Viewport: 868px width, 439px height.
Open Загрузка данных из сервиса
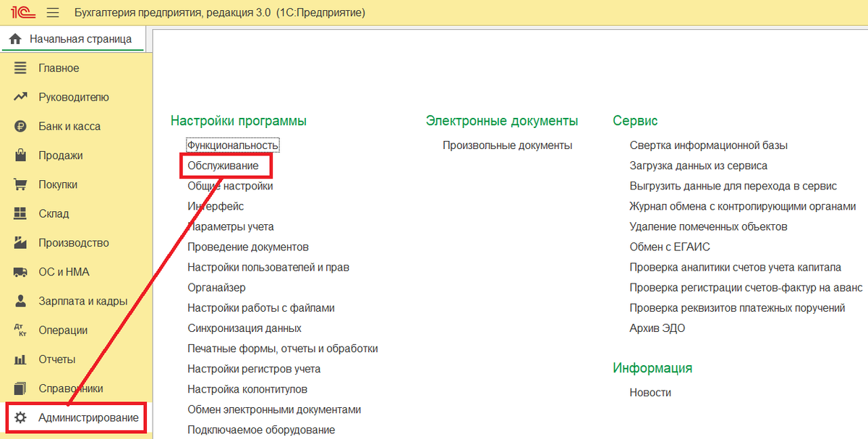(x=699, y=166)
